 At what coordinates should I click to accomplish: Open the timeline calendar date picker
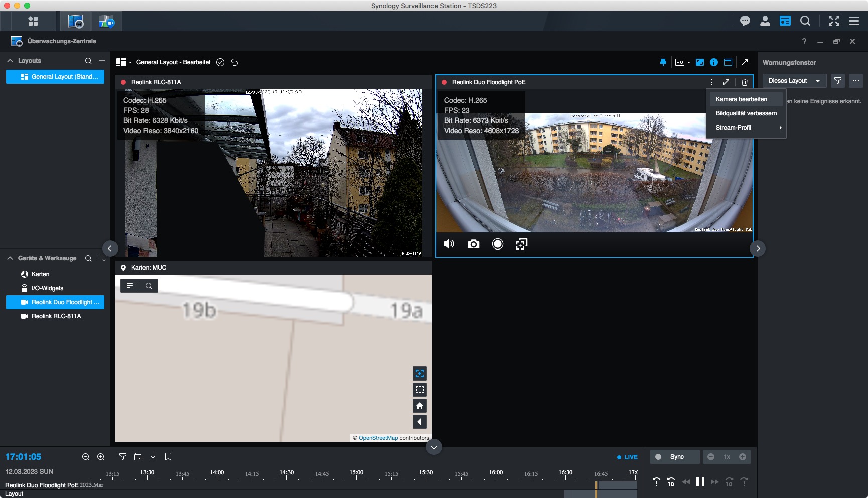point(138,457)
